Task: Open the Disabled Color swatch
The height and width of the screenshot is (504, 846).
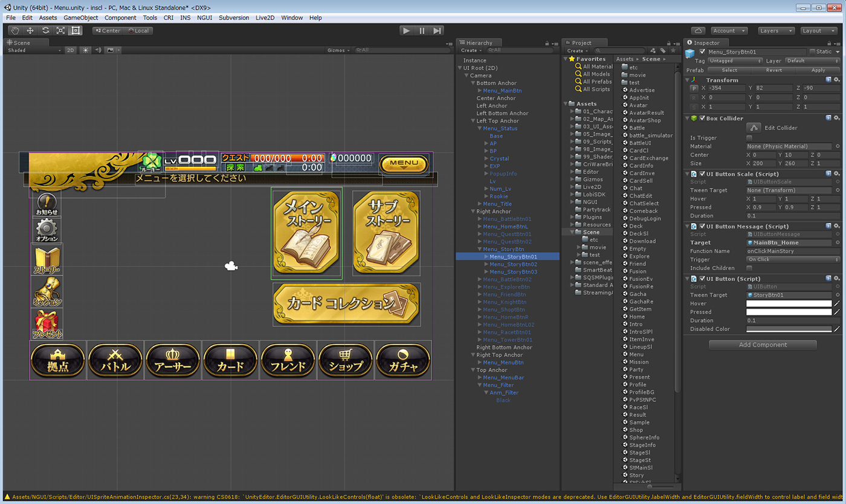Action: (x=789, y=329)
